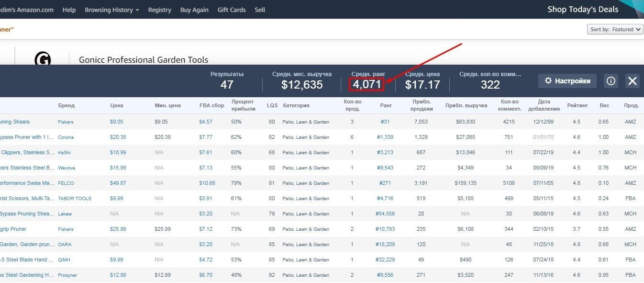Sort table by Рейтинг column
The width and height of the screenshot is (644, 283).
tap(577, 105)
